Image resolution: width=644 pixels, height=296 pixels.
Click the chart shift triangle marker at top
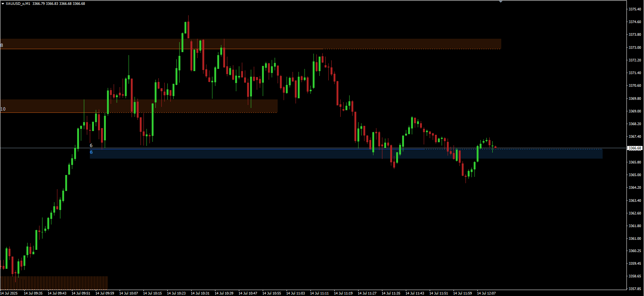pos(501,1)
